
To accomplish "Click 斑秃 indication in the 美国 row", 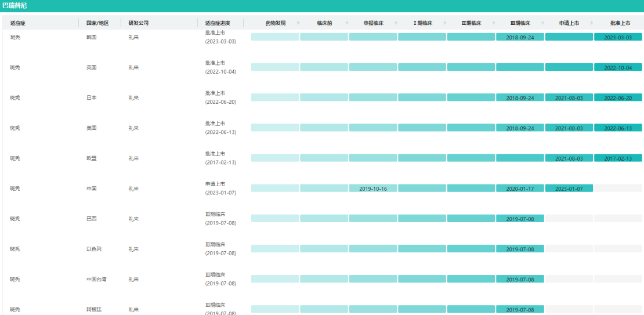I will point(15,128).
